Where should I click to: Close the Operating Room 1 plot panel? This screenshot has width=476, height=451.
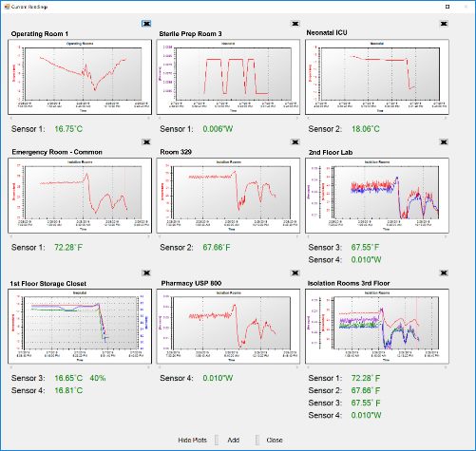(146, 24)
